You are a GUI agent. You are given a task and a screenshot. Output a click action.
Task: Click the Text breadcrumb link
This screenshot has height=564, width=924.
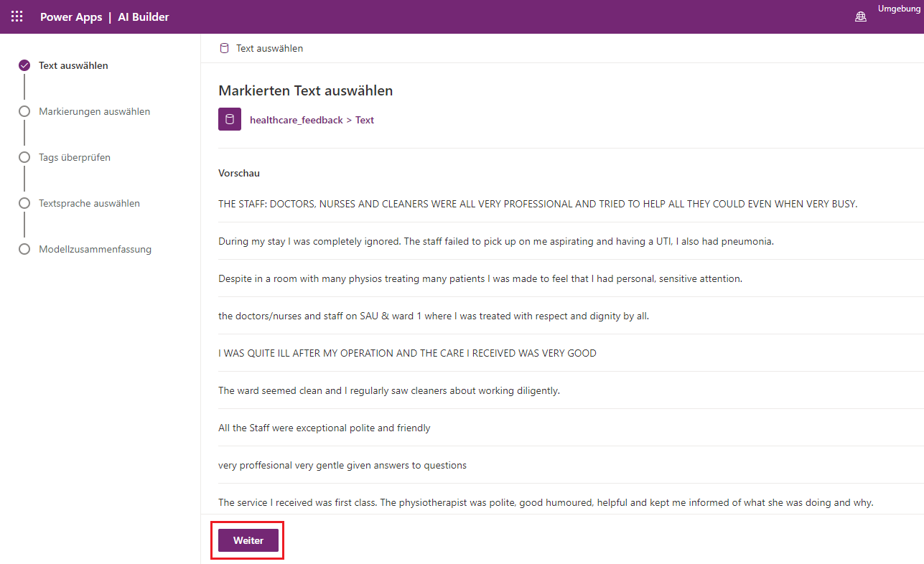[365, 120]
